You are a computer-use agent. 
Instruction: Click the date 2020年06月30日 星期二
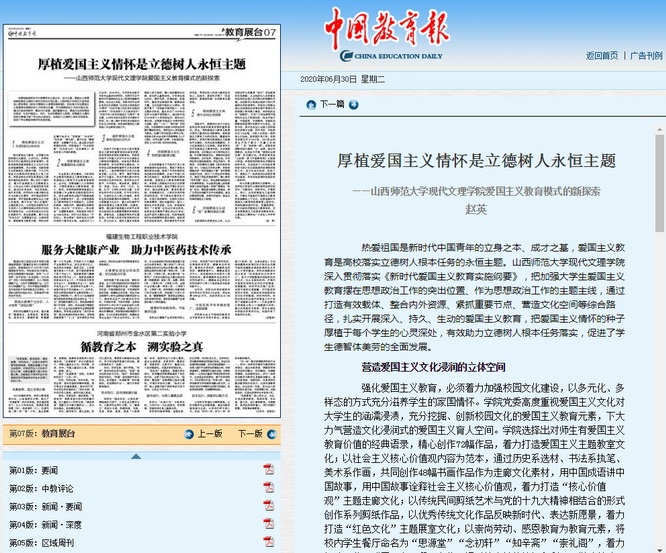tap(342, 79)
